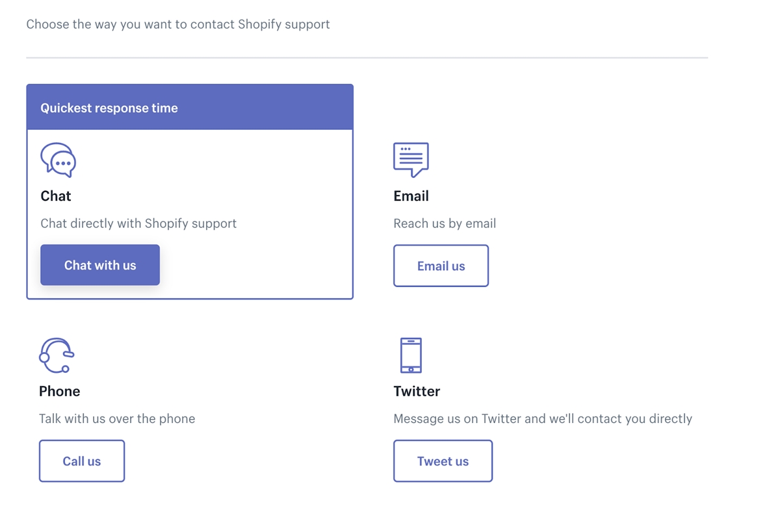Click the Email heading
This screenshot has width=780, height=532.
click(411, 196)
